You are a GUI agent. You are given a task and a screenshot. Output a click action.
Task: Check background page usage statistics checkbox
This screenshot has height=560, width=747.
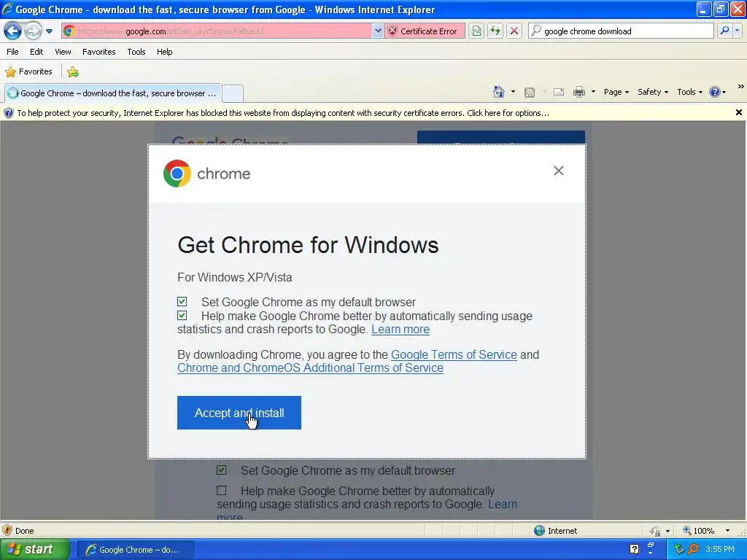[x=222, y=490]
